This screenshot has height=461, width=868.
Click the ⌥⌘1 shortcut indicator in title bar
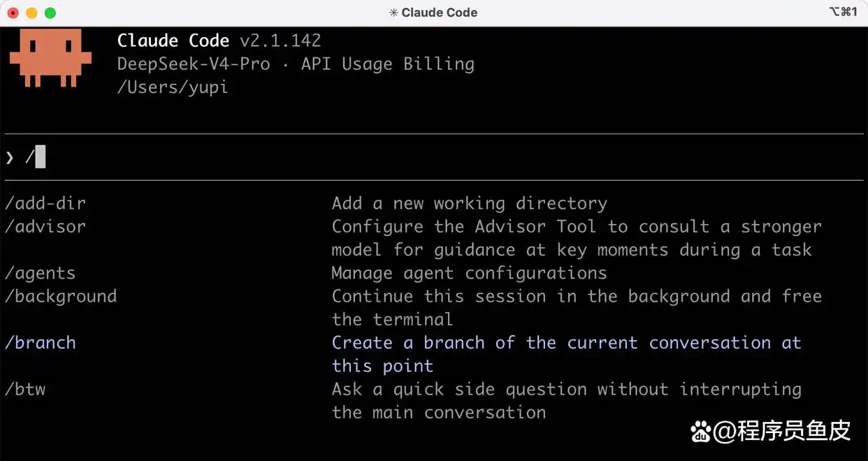(x=843, y=11)
